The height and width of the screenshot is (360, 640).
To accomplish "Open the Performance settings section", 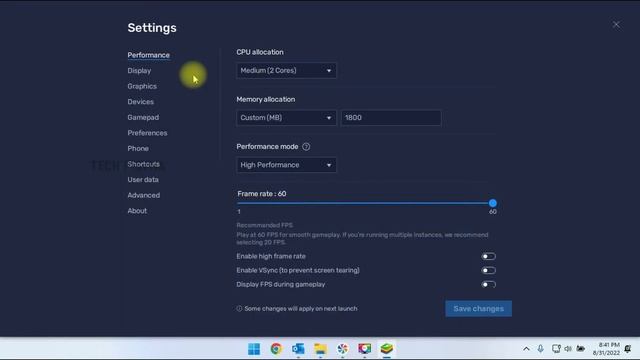I will tap(148, 55).
